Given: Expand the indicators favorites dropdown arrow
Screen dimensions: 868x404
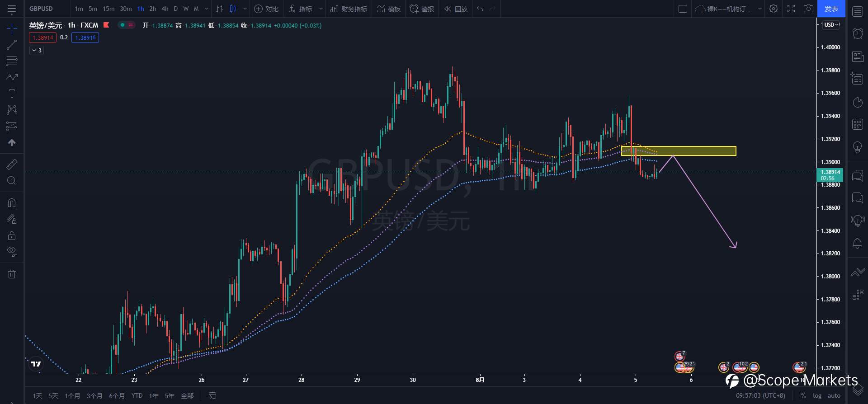Looking at the screenshot, I should click(x=321, y=9).
